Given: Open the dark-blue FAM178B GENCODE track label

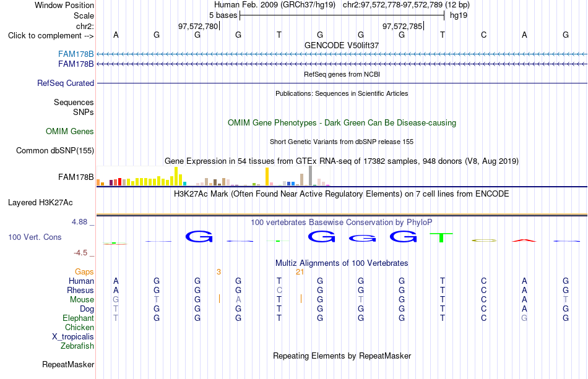Looking at the screenshot, I should tap(76, 64).
